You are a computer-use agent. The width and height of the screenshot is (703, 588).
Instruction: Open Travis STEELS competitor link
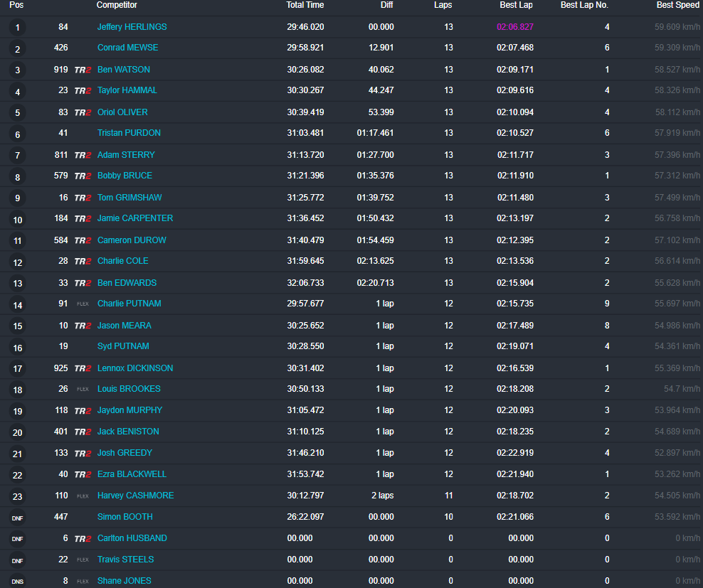(125, 560)
